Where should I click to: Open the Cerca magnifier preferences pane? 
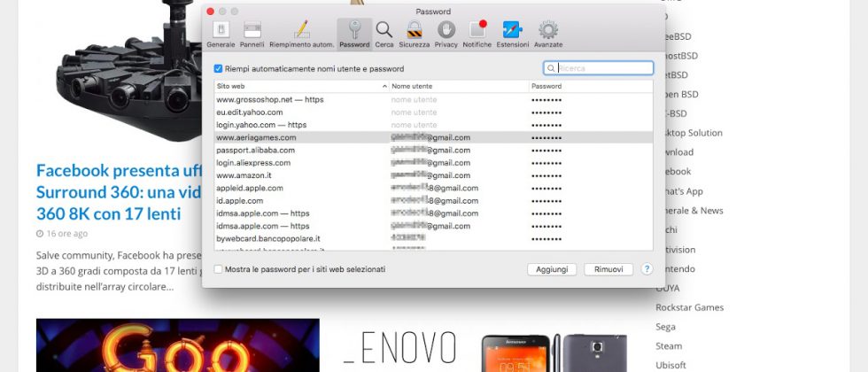[x=384, y=34]
